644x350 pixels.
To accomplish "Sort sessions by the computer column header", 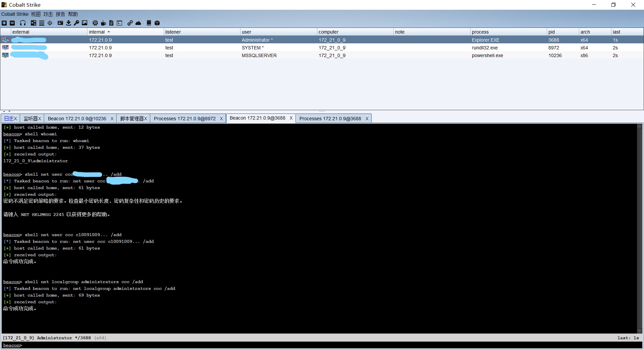I will click(355, 32).
